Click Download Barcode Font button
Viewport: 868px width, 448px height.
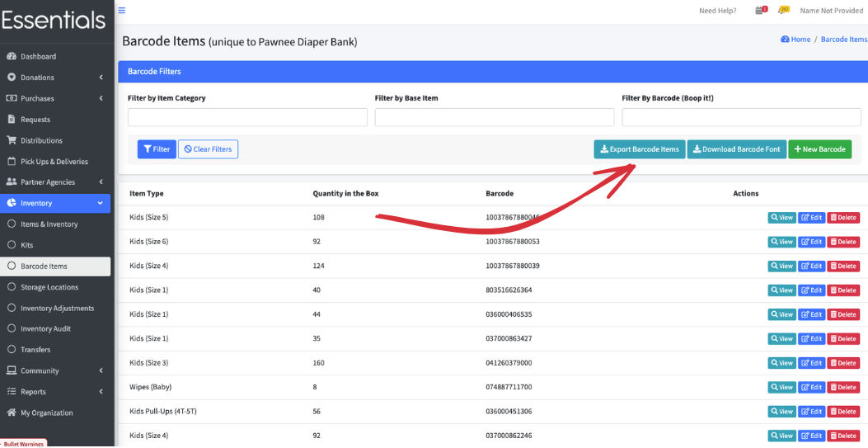click(x=737, y=149)
